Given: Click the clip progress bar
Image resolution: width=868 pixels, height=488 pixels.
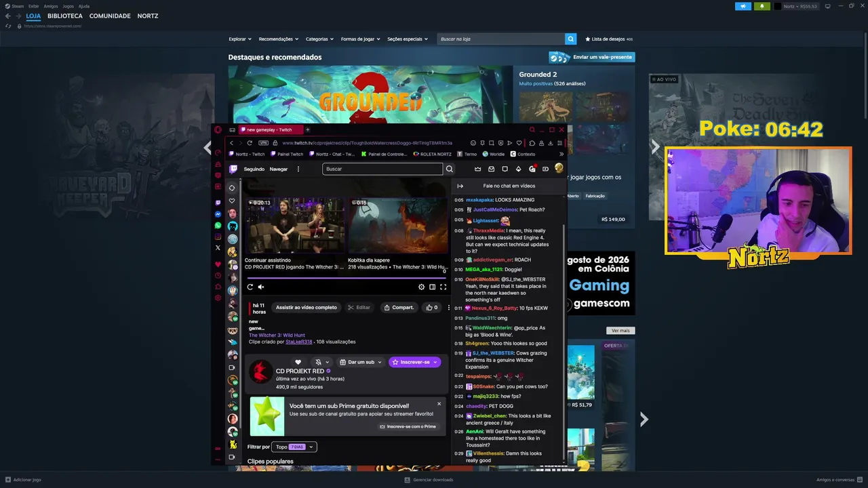Looking at the screenshot, I should 347,278.
